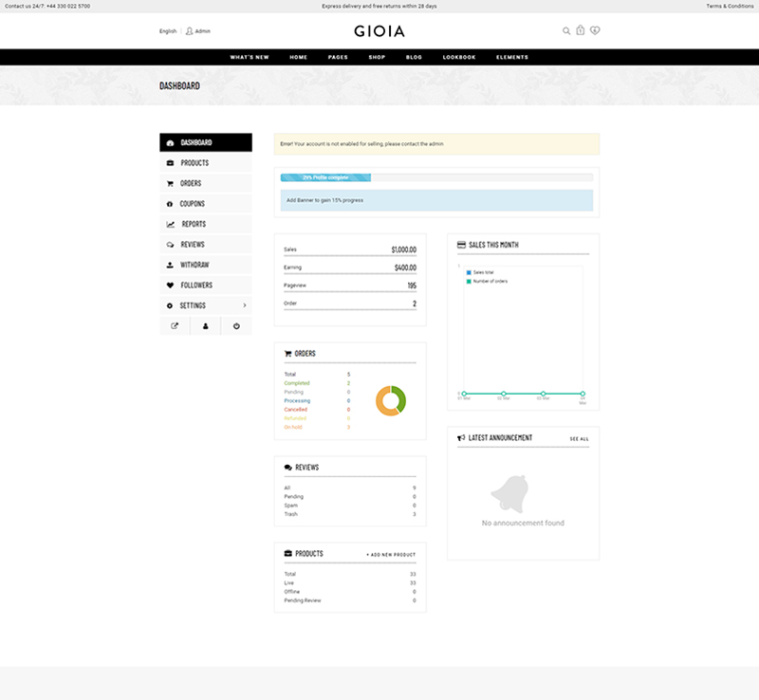Click the Add New Product link
The image size is (759, 700).
pyautogui.click(x=391, y=554)
